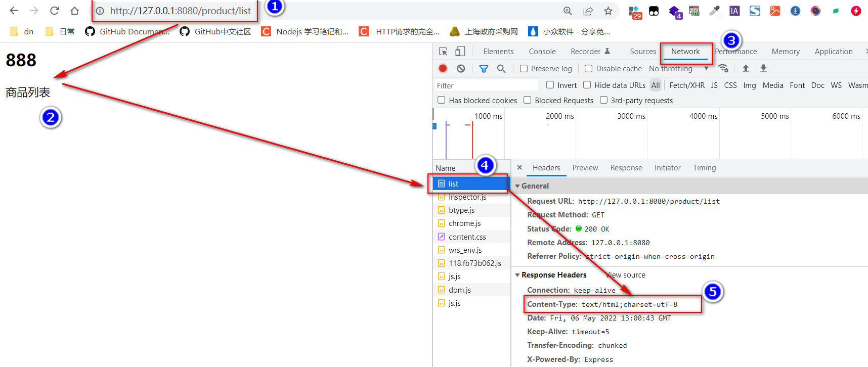This screenshot has height=367, width=868.
Task: Close the request details pane
Action: point(519,167)
